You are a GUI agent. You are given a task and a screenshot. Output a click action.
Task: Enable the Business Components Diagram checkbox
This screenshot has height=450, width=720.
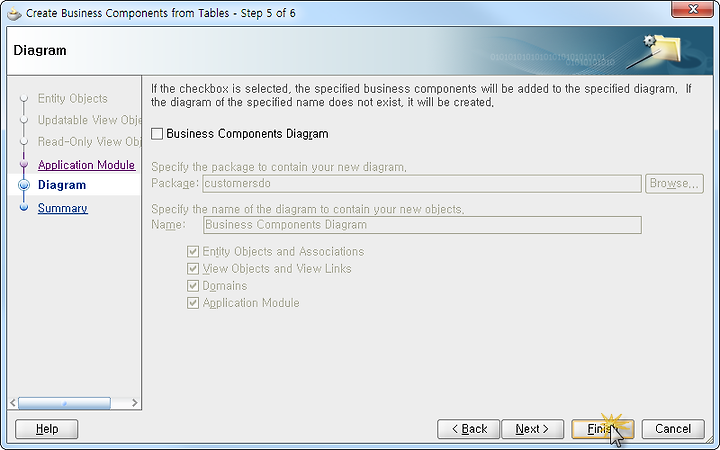[x=157, y=134]
